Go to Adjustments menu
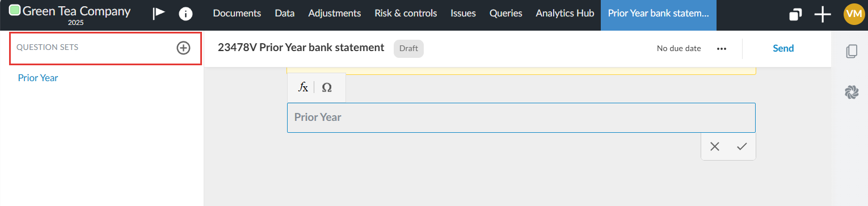The image size is (868, 206). (335, 13)
